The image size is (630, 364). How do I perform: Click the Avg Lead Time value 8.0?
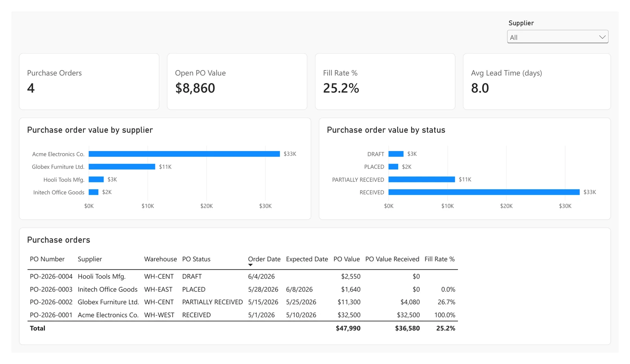480,88
